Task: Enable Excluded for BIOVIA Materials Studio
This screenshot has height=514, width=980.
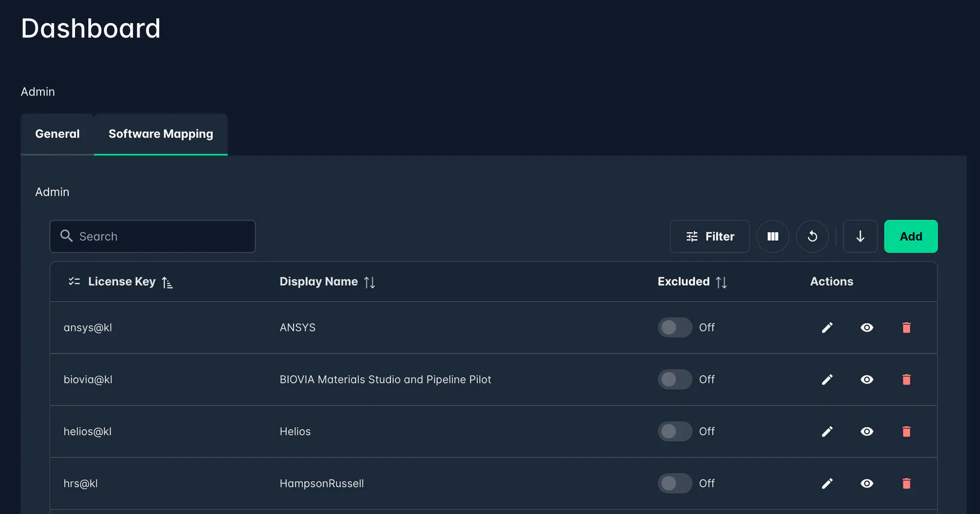Action: click(675, 379)
